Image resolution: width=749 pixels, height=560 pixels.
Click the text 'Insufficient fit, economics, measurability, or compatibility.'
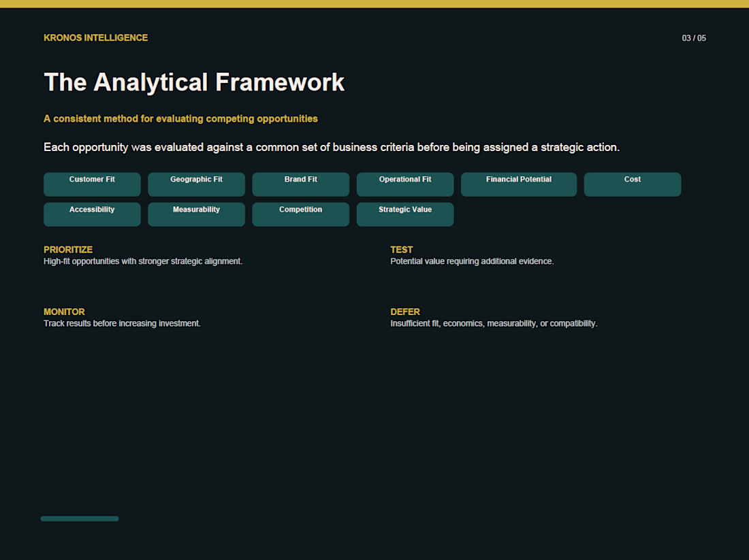pos(494,323)
